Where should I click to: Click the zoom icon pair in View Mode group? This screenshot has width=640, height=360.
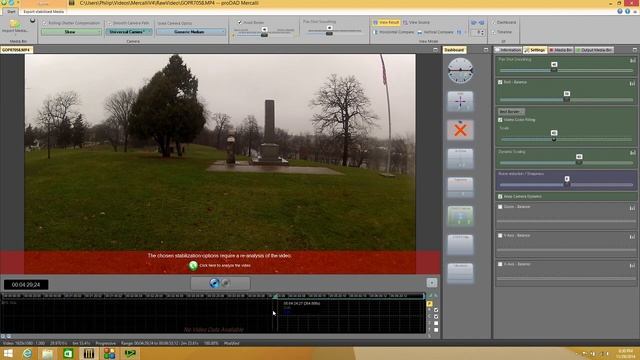pyautogui.click(x=477, y=22)
